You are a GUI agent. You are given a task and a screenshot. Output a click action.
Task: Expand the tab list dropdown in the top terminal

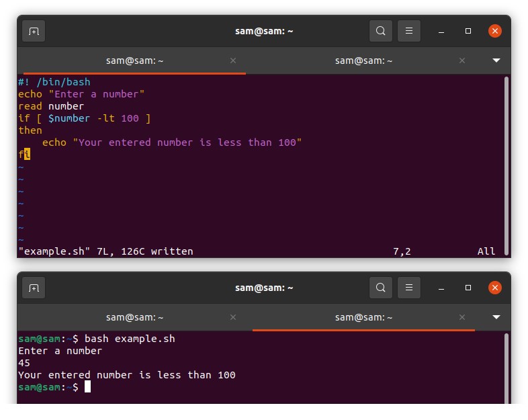tap(496, 60)
